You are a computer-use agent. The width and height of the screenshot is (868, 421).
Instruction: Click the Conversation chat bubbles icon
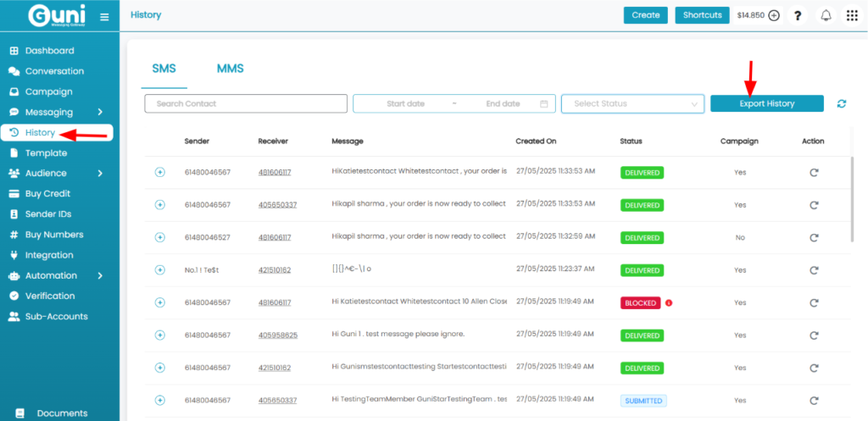click(x=14, y=71)
